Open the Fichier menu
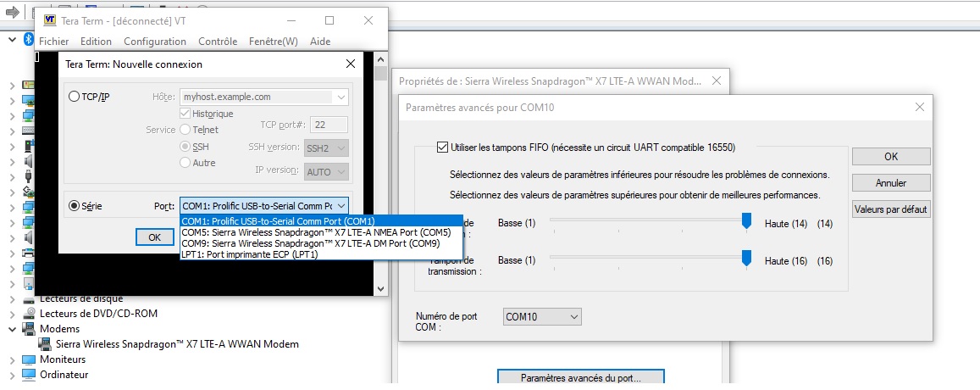 [x=53, y=42]
